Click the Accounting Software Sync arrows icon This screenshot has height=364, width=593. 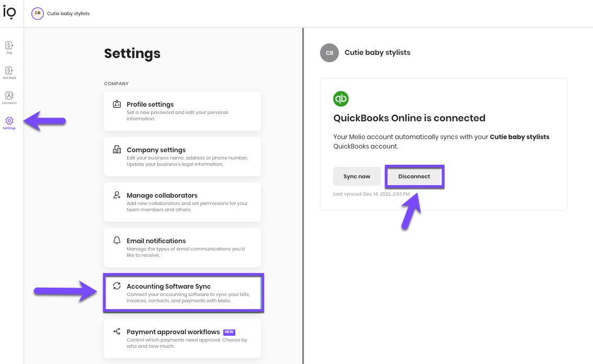pyautogui.click(x=117, y=286)
